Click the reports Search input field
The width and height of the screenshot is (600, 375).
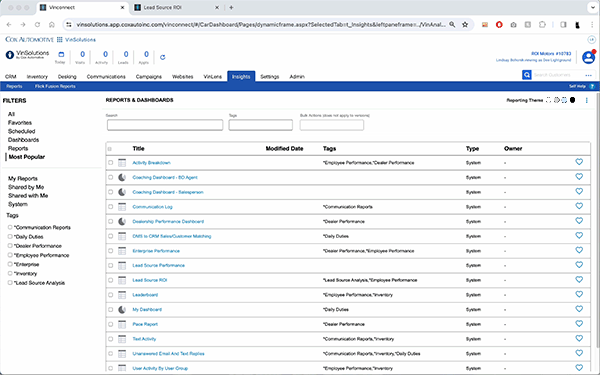[x=165, y=125]
